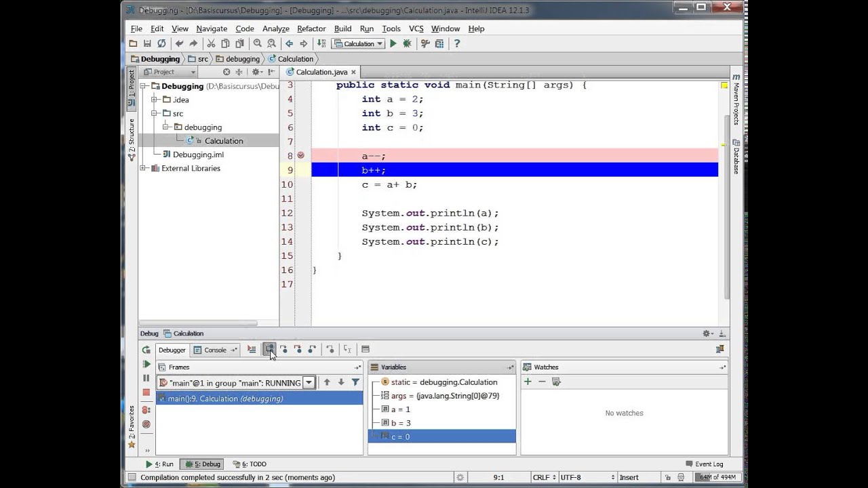This screenshot has height=488, width=868.
Task: Click the Replace toolbar icon
Action: (271, 43)
